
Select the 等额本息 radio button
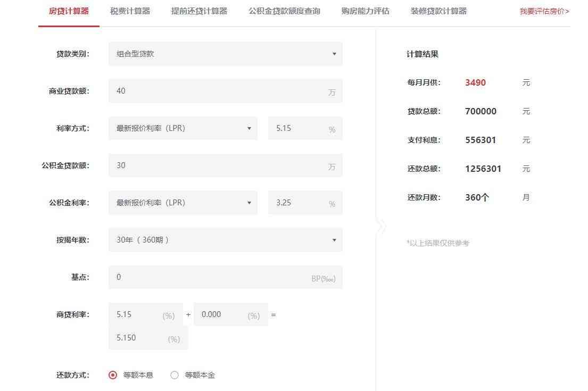112,375
